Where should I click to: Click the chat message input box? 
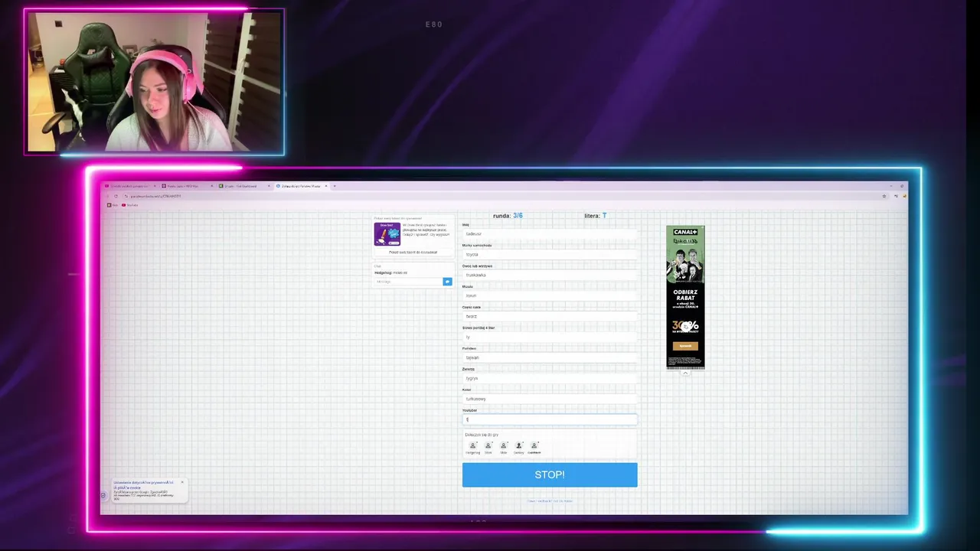408,282
